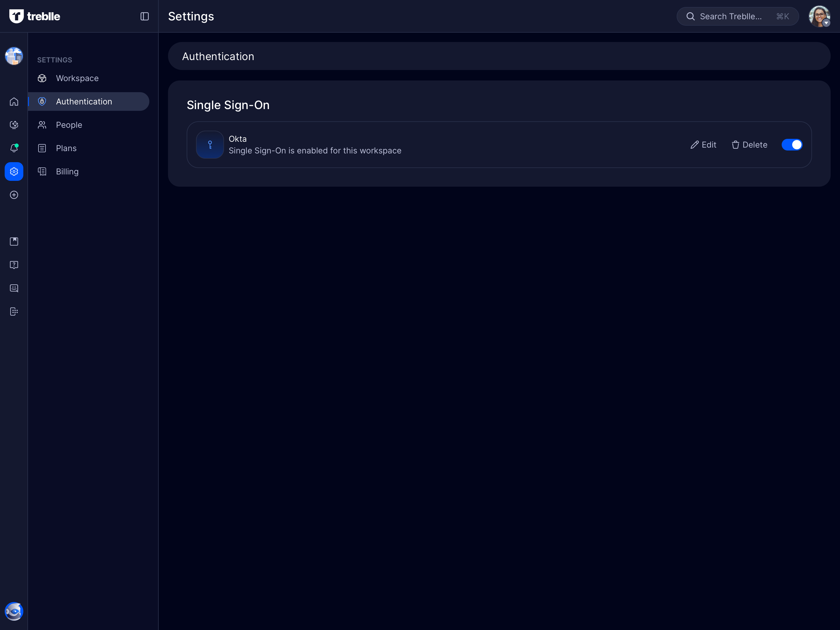The height and width of the screenshot is (630, 840).
Task: Expand the Authentication section header
Action: tap(498, 56)
